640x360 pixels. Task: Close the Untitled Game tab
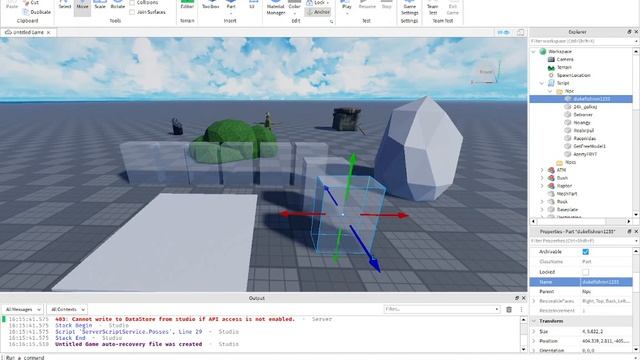[x=49, y=32]
